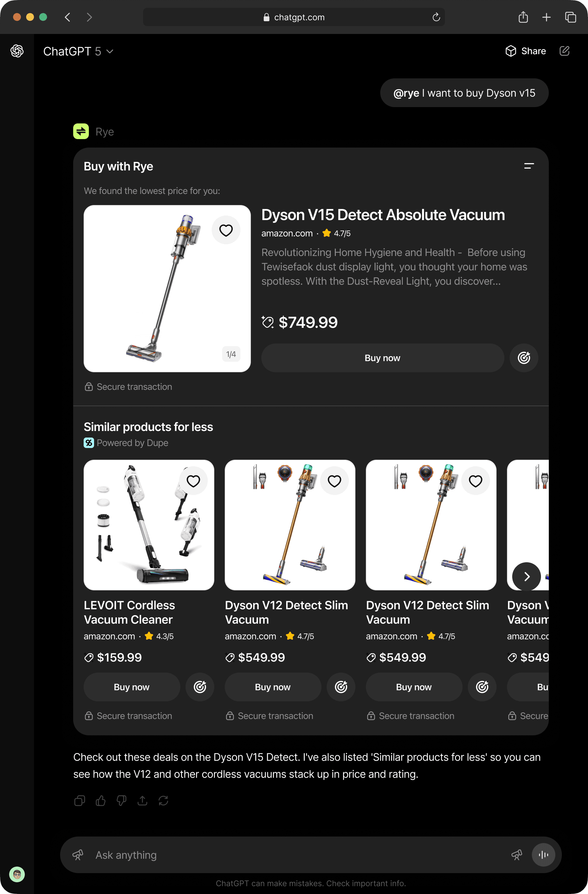Copy the response with the copy icon
588x894 pixels.
[x=80, y=801]
